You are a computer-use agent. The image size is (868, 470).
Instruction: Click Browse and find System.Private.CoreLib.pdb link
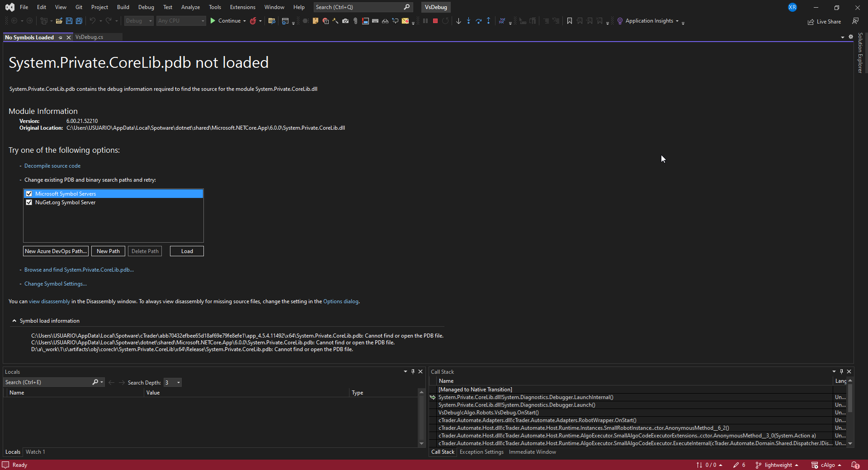coord(79,270)
